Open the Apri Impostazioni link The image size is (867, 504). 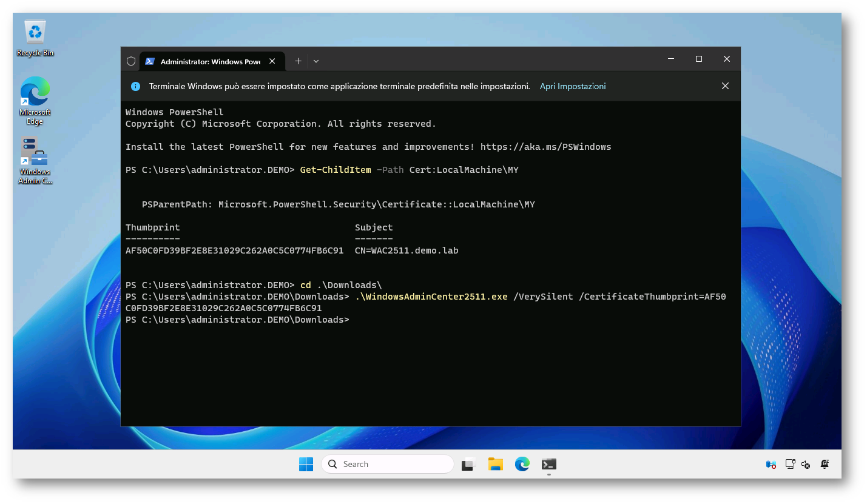click(x=573, y=87)
